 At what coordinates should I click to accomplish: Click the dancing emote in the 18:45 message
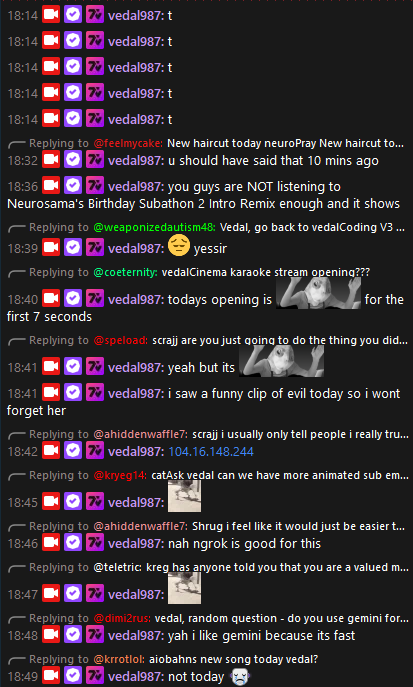tap(184, 496)
